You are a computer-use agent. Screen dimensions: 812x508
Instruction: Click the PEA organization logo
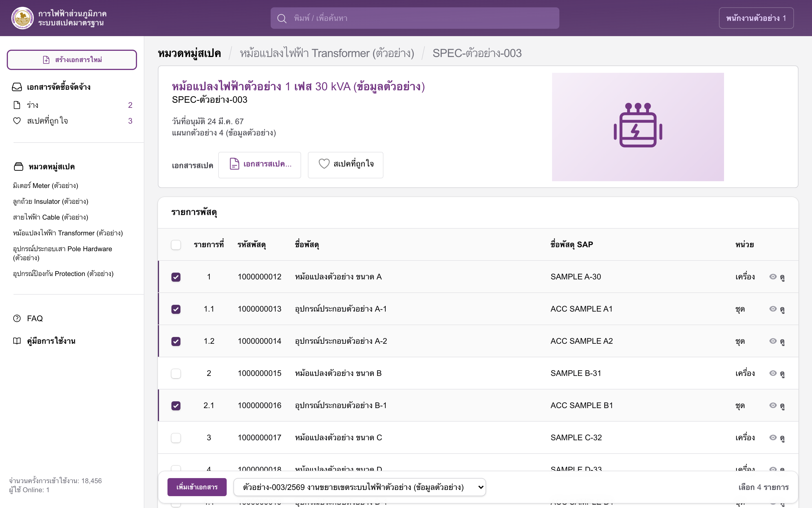click(22, 18)
